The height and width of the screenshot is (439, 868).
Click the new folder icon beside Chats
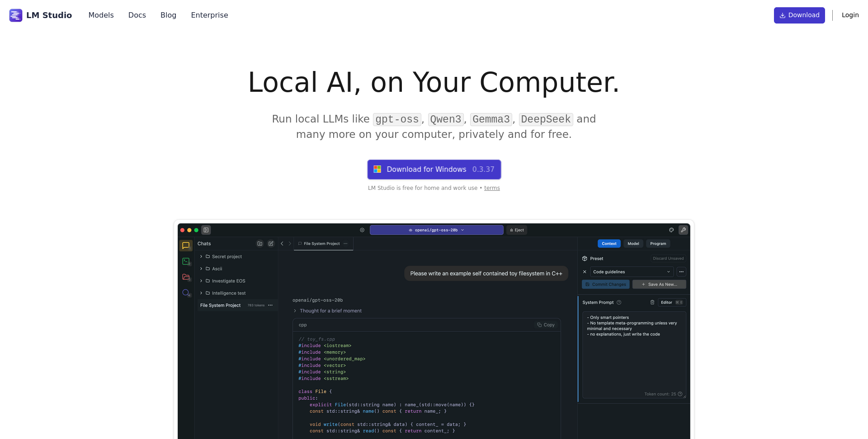(x=260, y=244)
